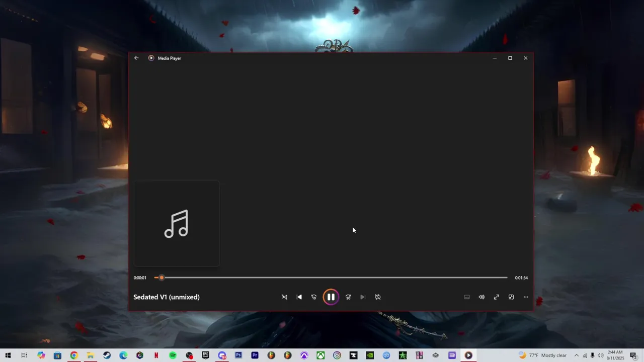Image resolution: width=644 pixels, height=362 pixels.
Task: Pause the playing song
Action: 331,297
